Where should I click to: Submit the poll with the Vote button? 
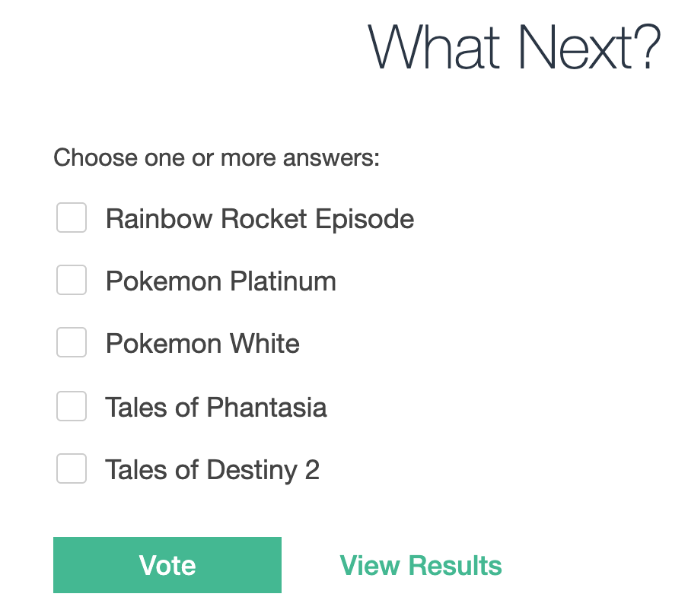click(167, 565)
